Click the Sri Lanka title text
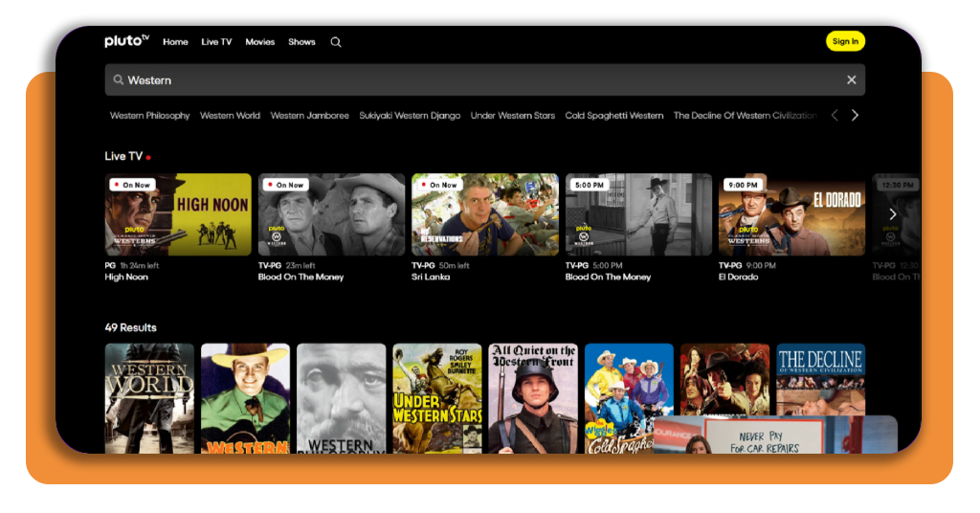 coord(431,277)
